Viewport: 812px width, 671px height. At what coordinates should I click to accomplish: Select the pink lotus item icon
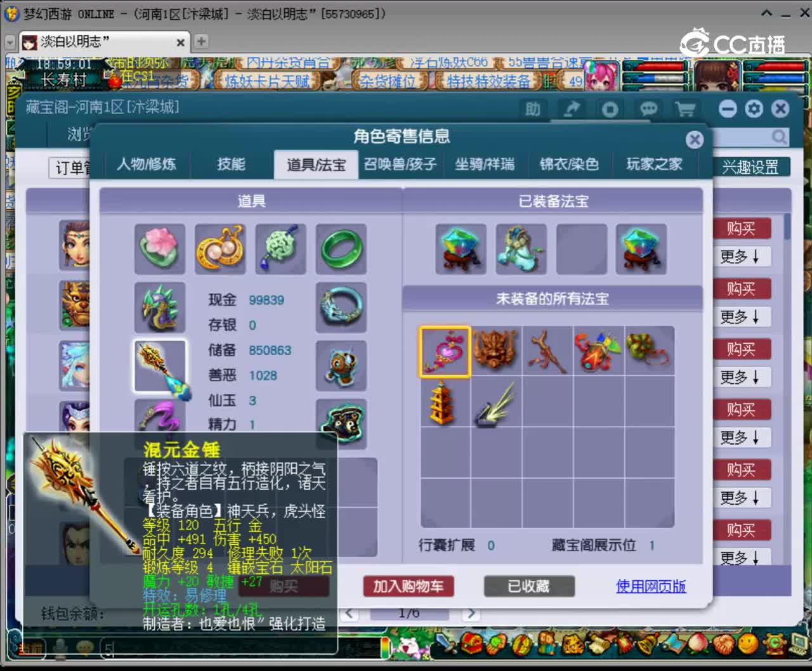[160, 249]
